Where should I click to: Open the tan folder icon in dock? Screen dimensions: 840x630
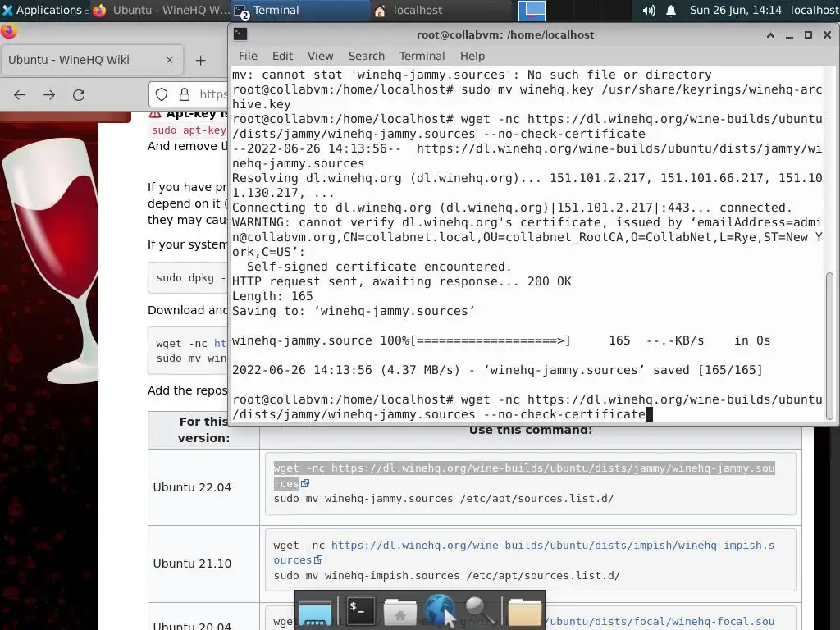pyautogui.click(x=524, y=611)
